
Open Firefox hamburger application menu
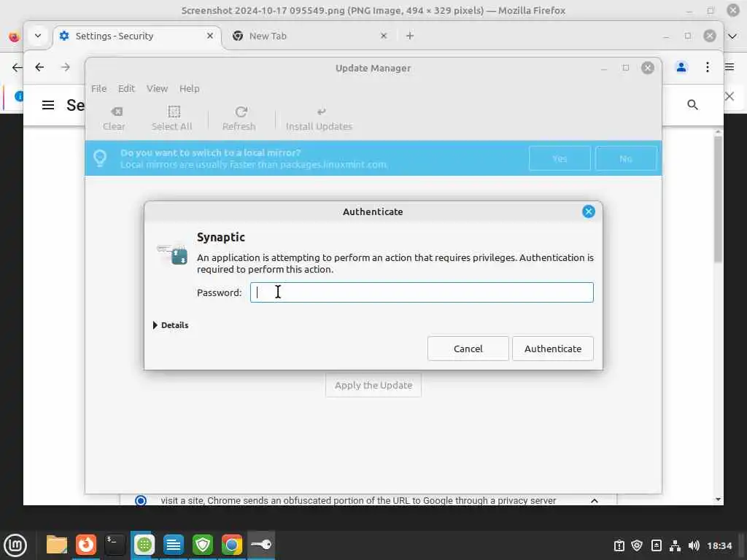(x=729, y=67)
